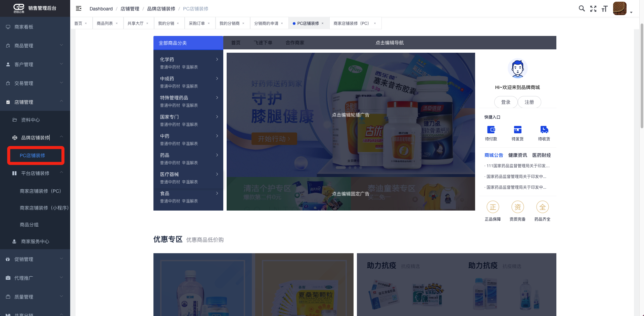This screenshot has height=316, width=644.
Task: Open 商家店铺装修（小程序）in sidebar
Action: (44, 208)
